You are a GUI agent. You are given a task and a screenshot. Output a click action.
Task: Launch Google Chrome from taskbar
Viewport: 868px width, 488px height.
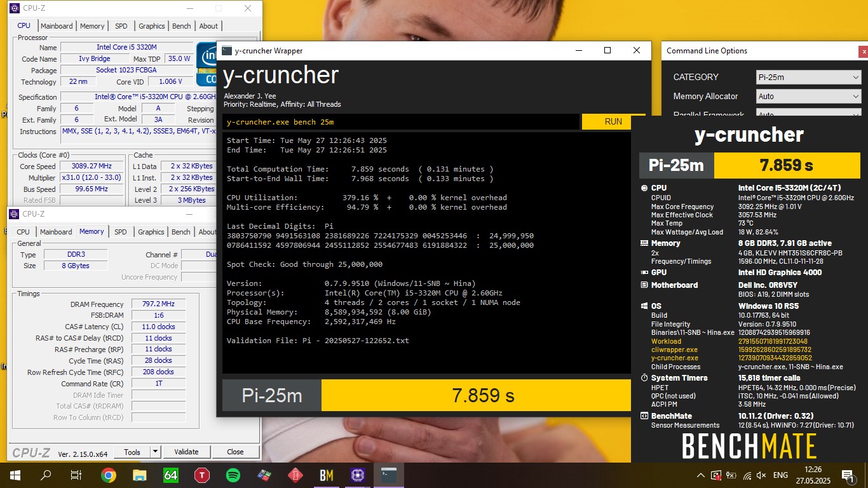point(109,475)
